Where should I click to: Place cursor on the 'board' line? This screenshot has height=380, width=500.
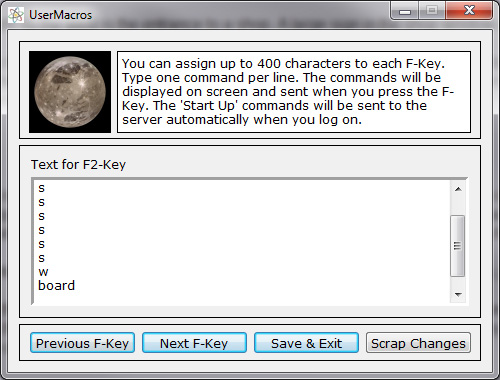(x=57, y=286)
